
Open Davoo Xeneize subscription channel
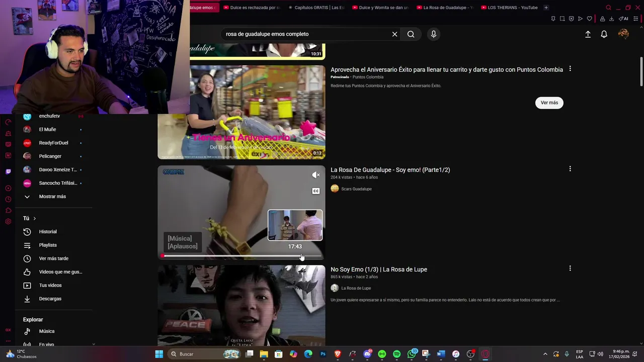pyautogui.click(x=58, y=169)
